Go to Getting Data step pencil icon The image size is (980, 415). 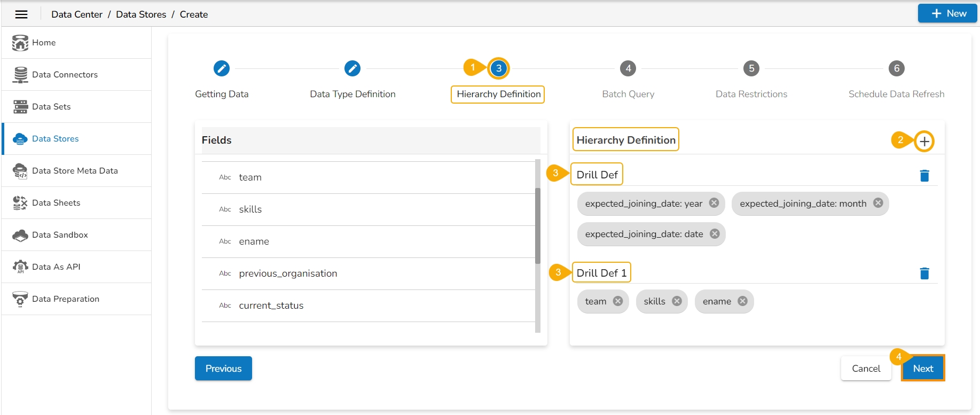(x=222, y=68)
